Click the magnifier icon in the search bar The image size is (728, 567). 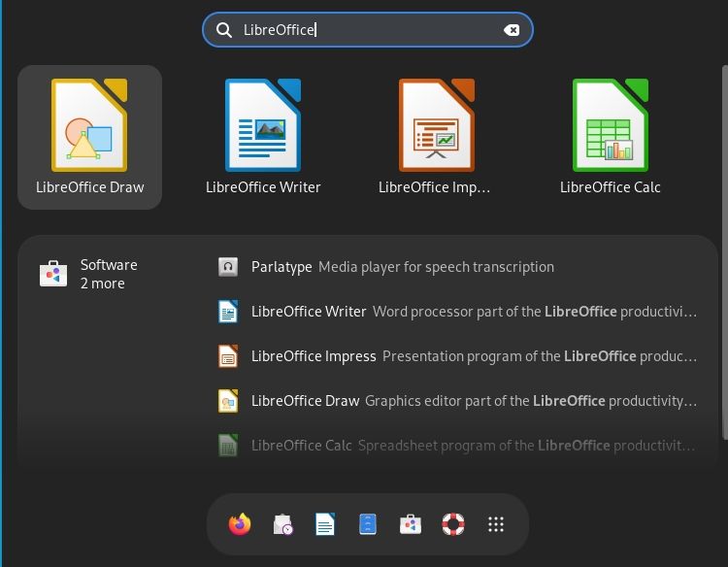[224, 30]
